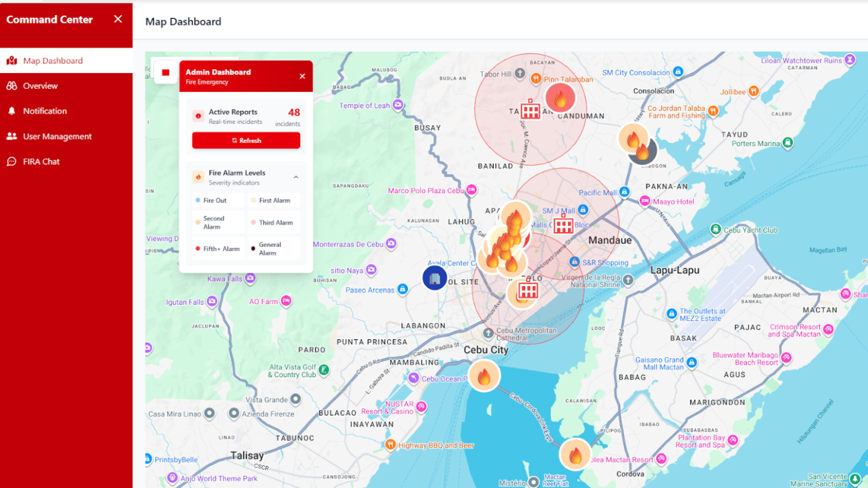Open the Notification bell menu item
The image size is (868, 488).
click(44, 111)
